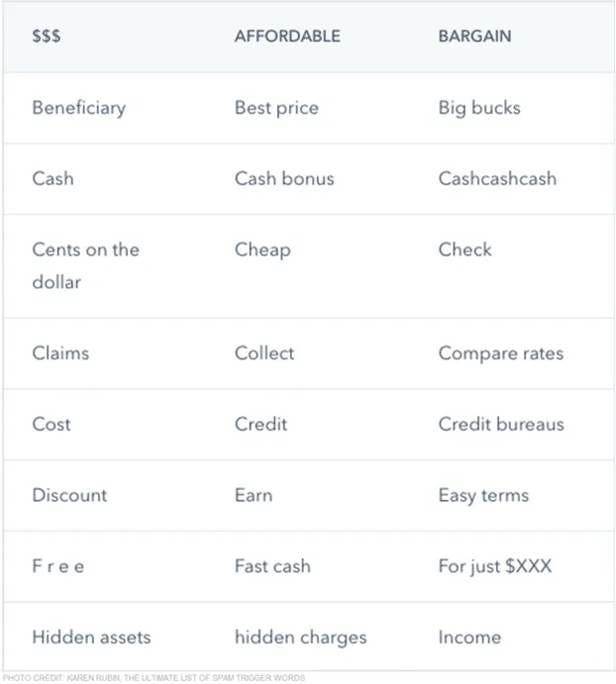Select the Big bucks cell
The height and width of the screenshot is (684, 616).
479,108
